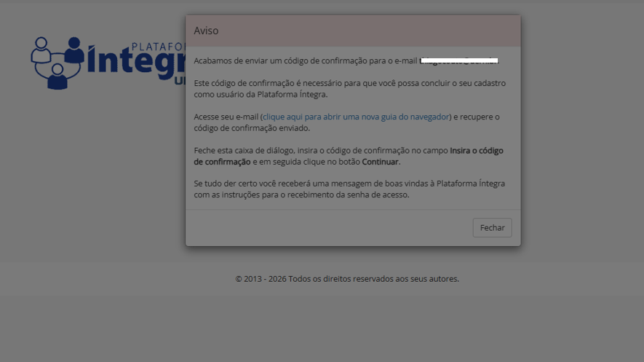
Task: Click paragraph starting 'Este código de confirmação'
Action: click(349, 89)
